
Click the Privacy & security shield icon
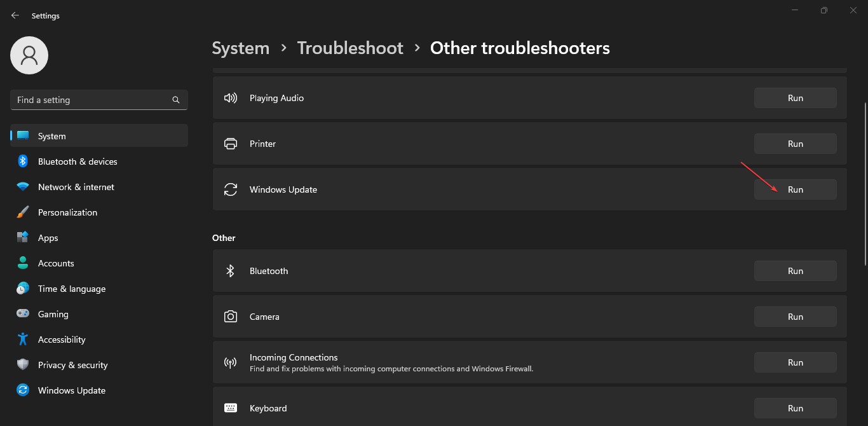23,365
